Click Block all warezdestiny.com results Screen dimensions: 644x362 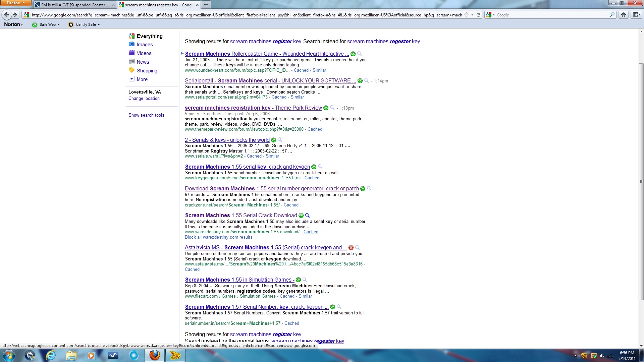[218, 237]
